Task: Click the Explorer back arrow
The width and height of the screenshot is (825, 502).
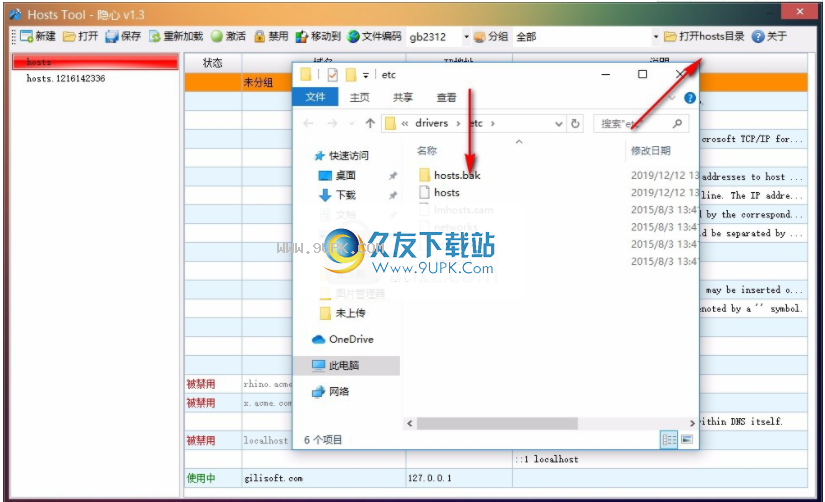Action: tap(308, 123)
